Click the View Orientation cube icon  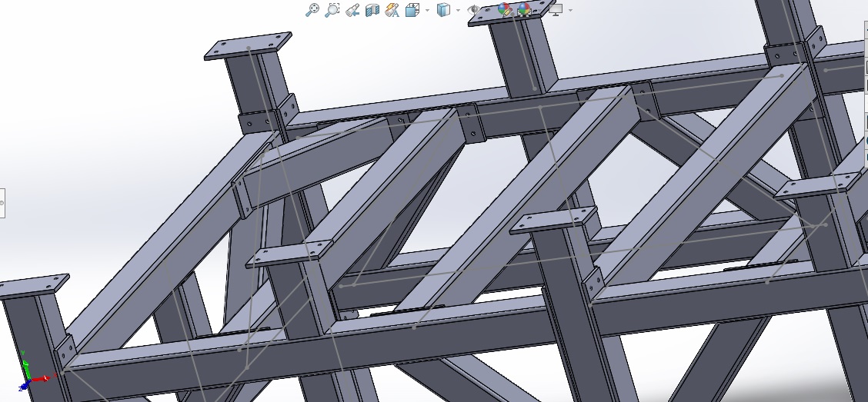(x=412, y=10)
